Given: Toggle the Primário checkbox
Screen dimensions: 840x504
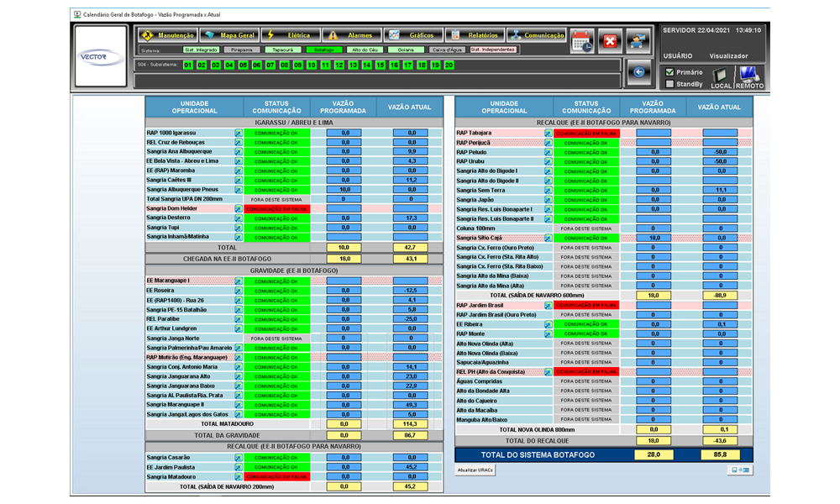Looking at the screenshot, I should 669,72.
